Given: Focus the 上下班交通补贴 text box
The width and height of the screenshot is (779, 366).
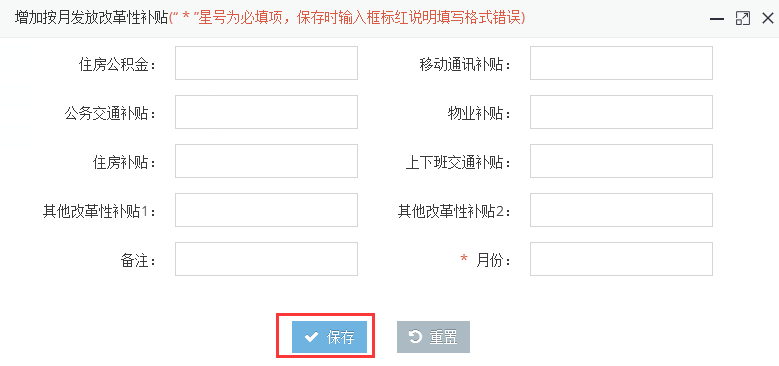Looking at the screenshot, I should click(621, 161).
